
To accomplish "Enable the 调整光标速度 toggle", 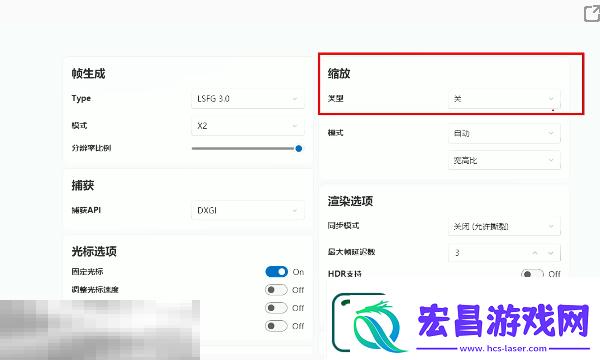I will point(276,290).
